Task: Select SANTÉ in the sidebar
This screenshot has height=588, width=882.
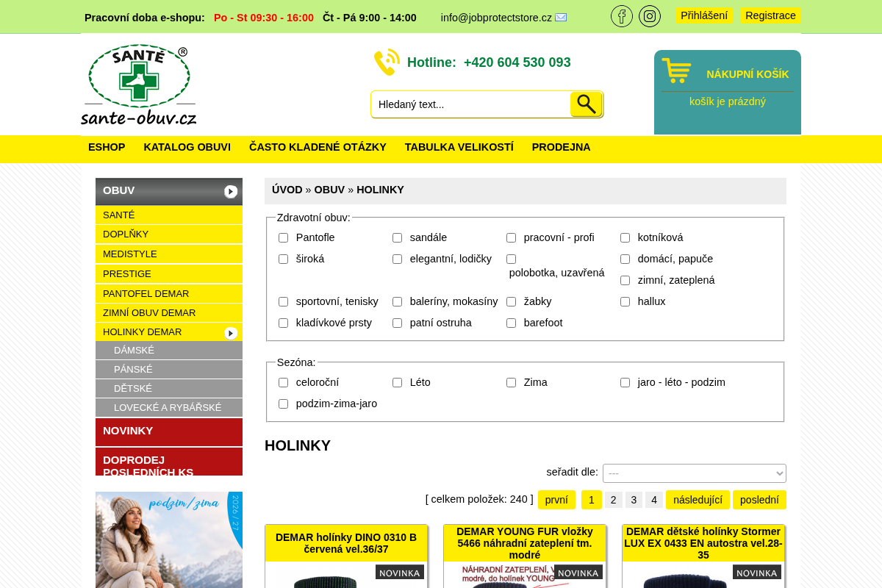Action: 169,215
